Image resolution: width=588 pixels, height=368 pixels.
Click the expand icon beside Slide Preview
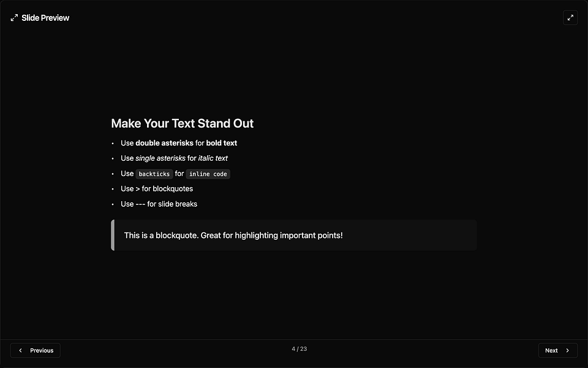14,18
